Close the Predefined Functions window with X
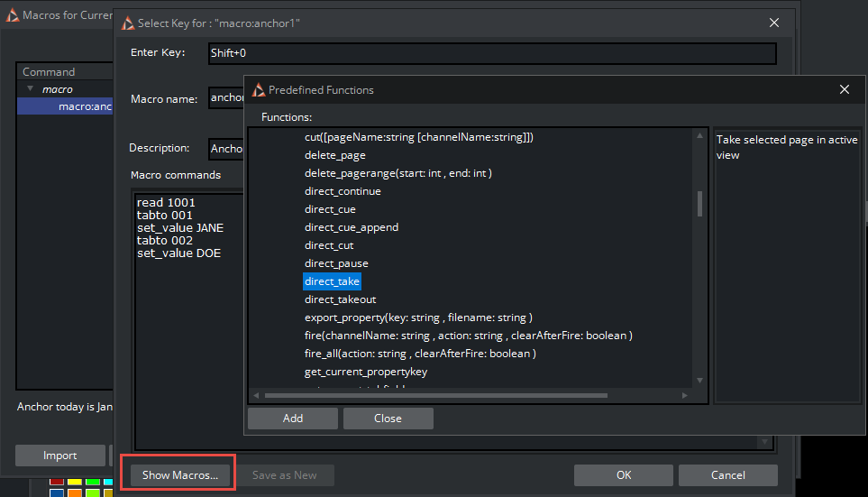This screenshot has height=497, width=868. click(x=845, y=89)
